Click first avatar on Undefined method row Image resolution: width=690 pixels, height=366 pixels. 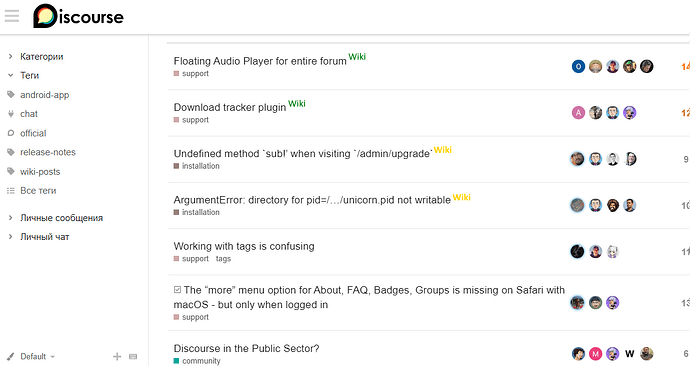pos(577,159)
